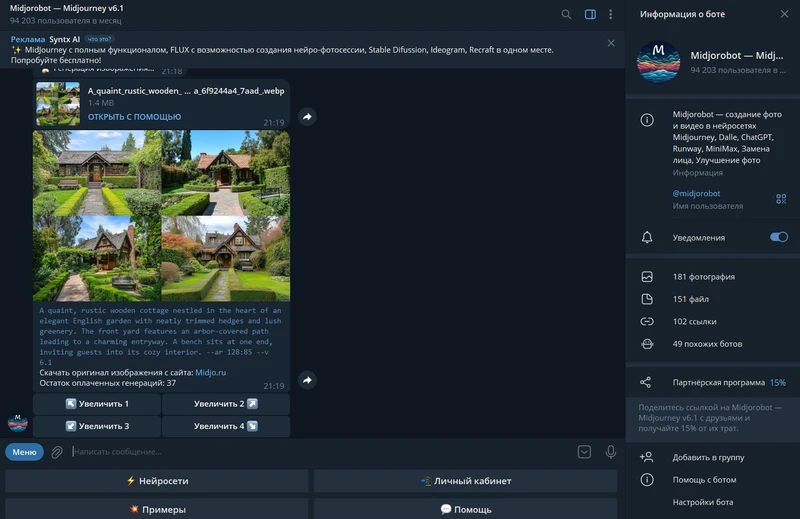Open the Midjo.ru link
The width and height of the screenshot is (800, 519).
(x=210, y=373)
